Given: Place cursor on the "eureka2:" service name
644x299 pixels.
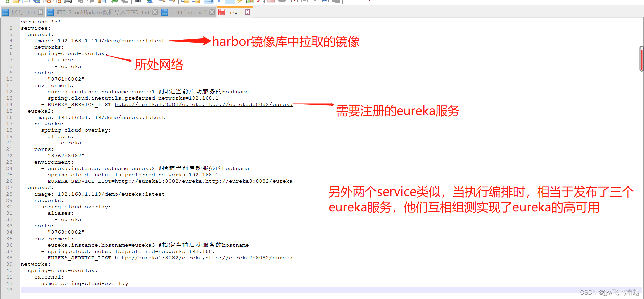Looking at the screenshot, I should (41, 111).
